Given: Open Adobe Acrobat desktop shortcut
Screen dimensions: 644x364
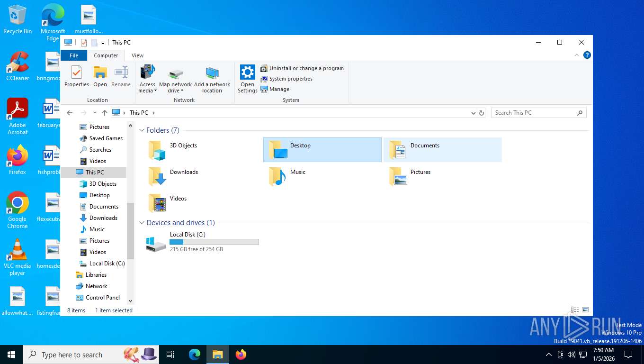Looking at the screenshot, I should coord(18,117).
